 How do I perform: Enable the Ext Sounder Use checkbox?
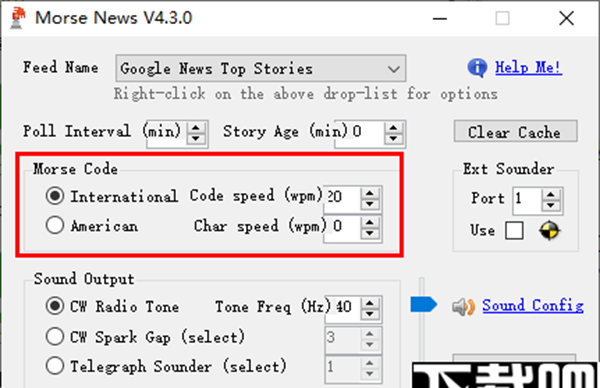tap(514, 231)
